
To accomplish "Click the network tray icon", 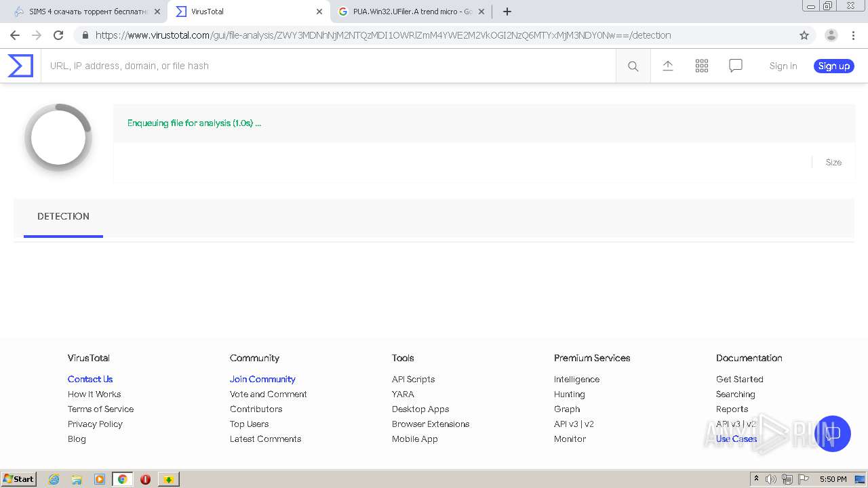I will point(787,479).
